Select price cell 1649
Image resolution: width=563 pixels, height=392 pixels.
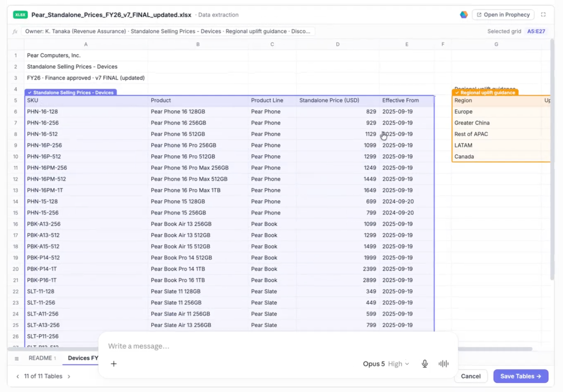point(338,190)
